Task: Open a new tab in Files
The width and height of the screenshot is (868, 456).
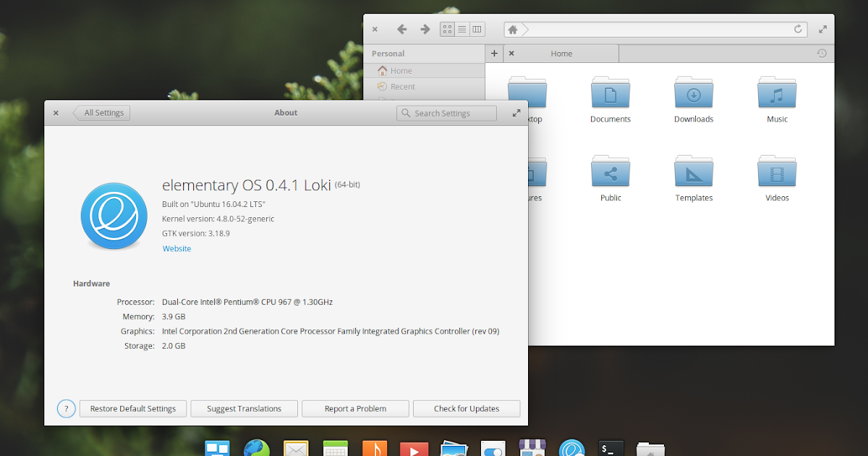Action: click(494, 54)
